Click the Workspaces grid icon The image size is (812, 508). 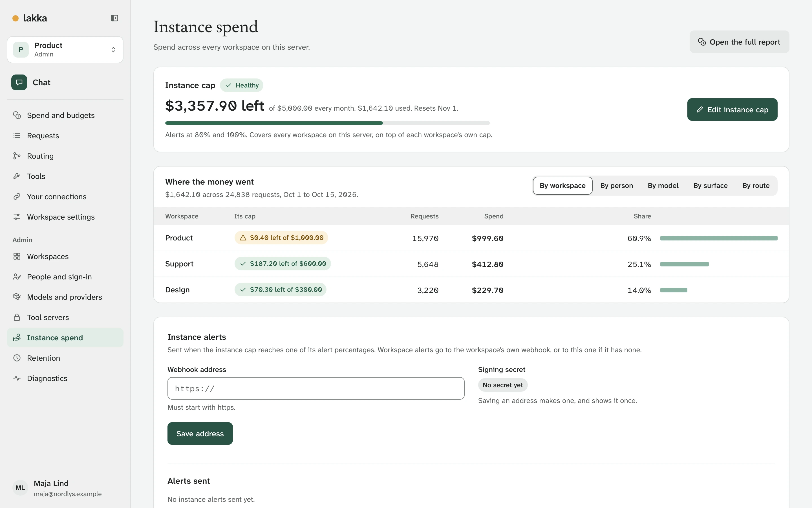click(17, 256)
